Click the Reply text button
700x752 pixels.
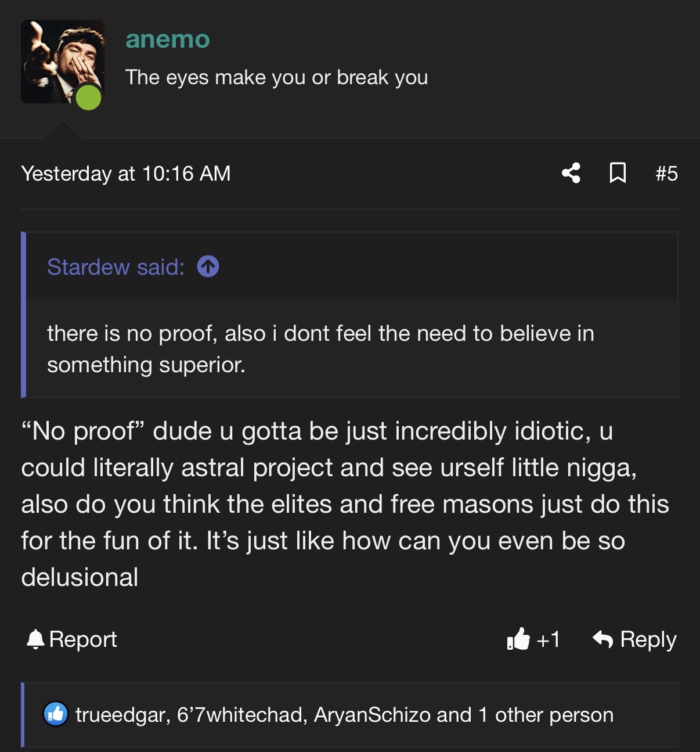click(648, 639)
